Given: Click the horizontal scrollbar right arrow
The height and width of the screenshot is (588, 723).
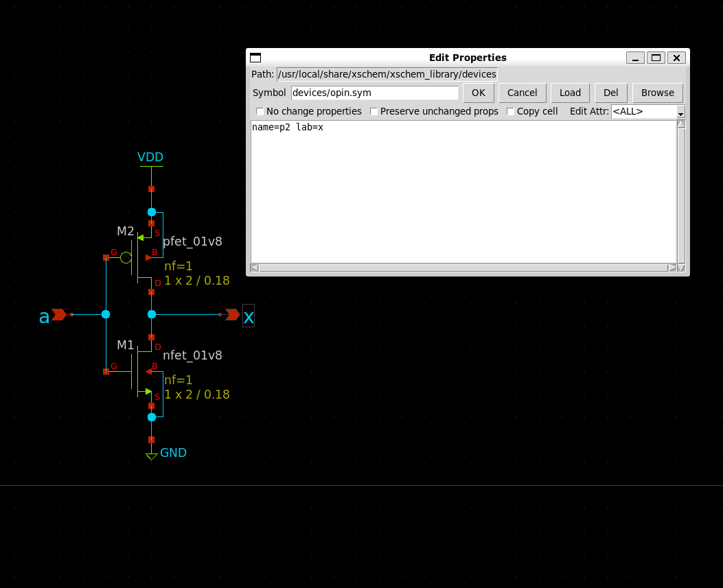Looking at the screenshot, I should point(672,268).
